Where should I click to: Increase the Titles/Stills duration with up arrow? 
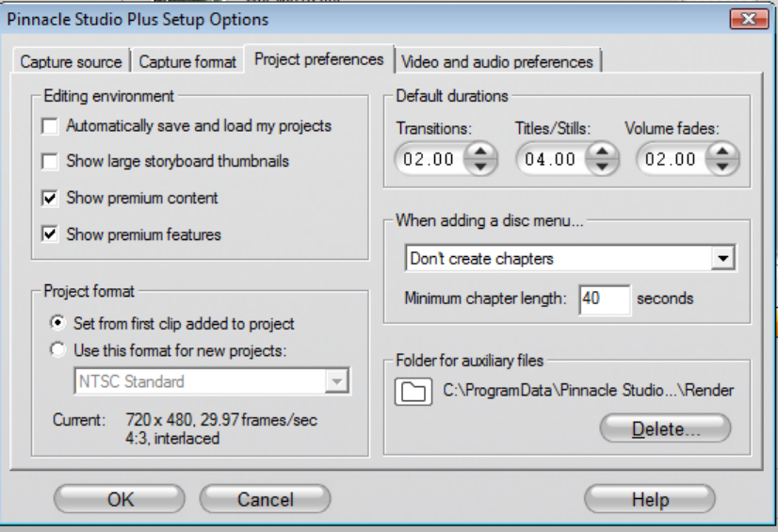click(602, 153)
